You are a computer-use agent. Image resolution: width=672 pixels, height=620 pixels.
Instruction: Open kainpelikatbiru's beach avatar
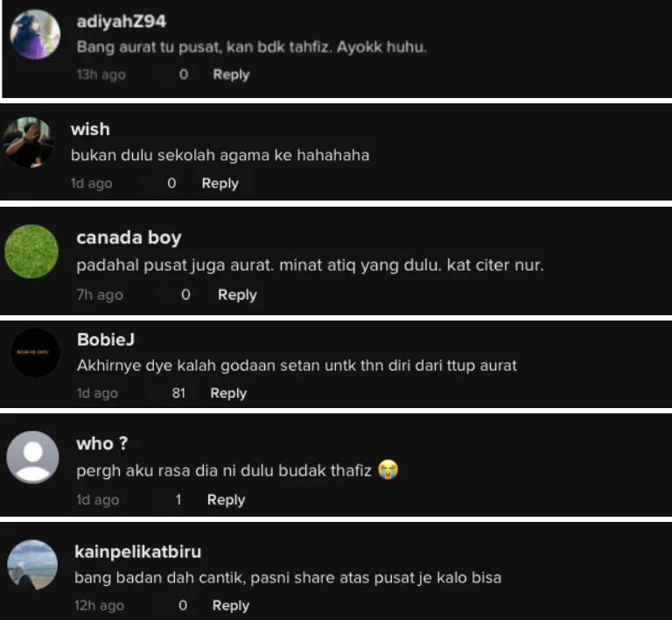pos(32,565)
